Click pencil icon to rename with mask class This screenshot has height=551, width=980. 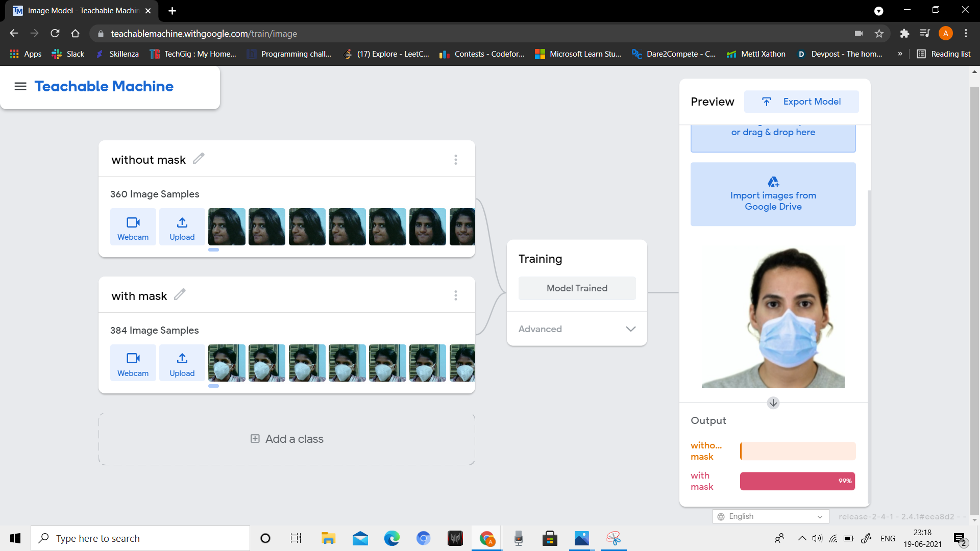pyautogui.click(x=180, y=295)
